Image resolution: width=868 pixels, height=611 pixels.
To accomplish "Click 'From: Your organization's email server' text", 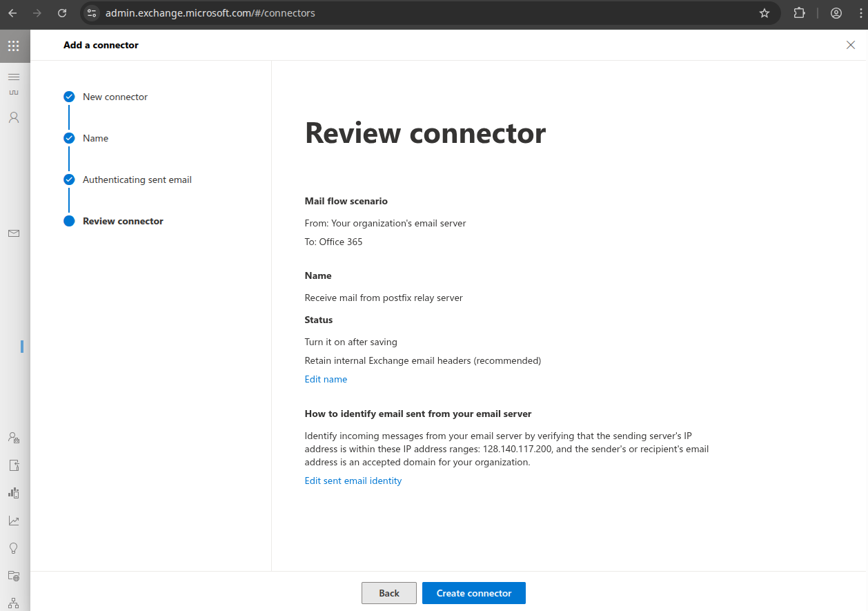I will click(386, 223).
